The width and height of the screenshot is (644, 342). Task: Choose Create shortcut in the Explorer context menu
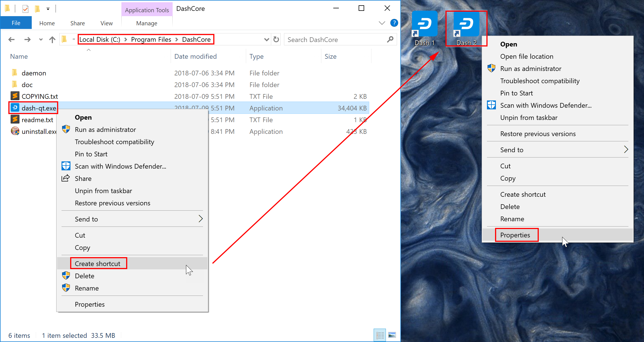tap(97, 264)
